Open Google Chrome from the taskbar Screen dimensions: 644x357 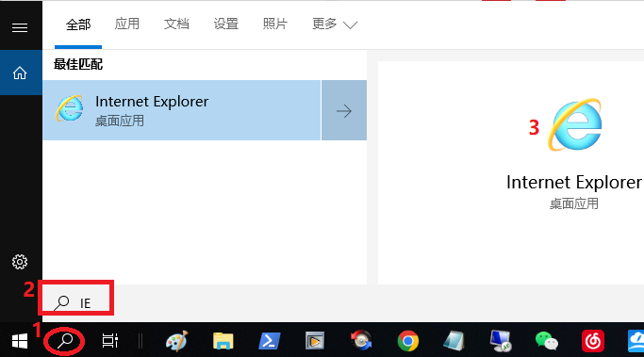click(x=408, y=341)
